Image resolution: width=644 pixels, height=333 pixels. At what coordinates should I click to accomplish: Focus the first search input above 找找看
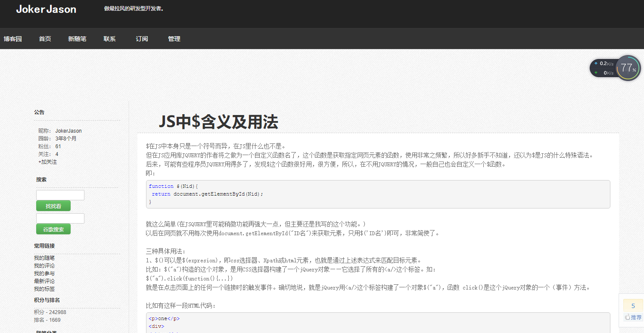[x=60, y=195]
